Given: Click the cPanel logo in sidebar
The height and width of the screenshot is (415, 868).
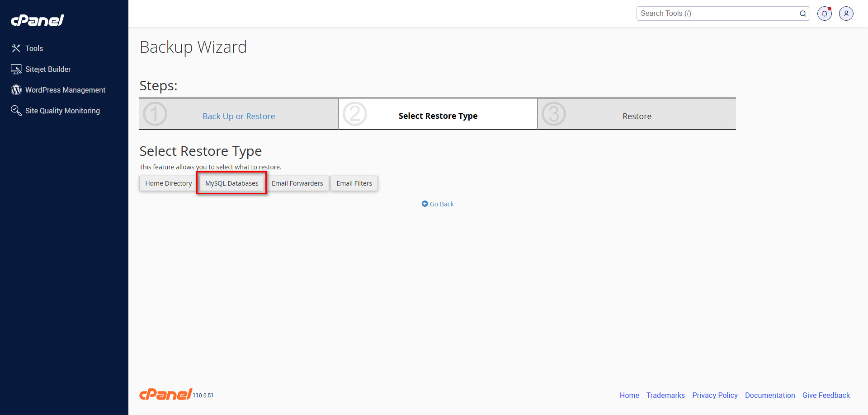Looking at the screenshot, I should click(38, 20).
